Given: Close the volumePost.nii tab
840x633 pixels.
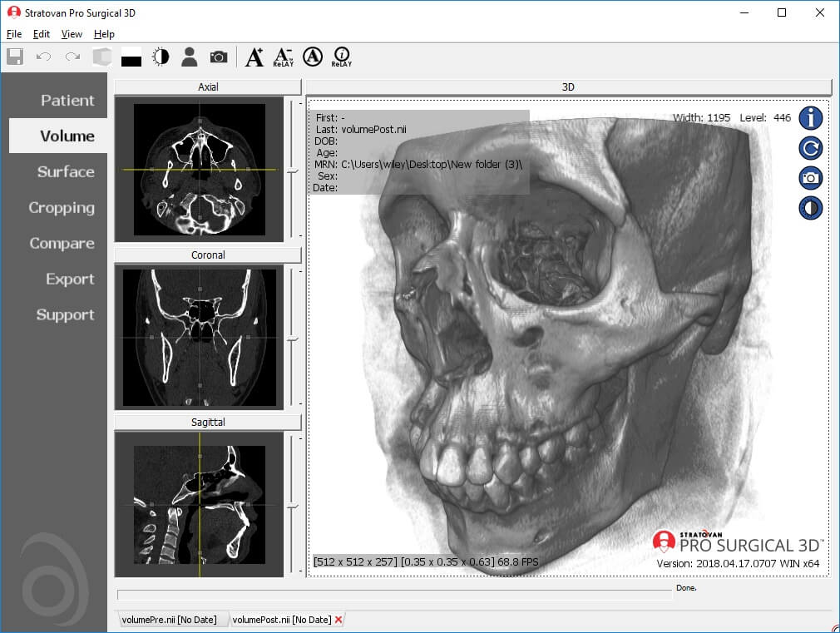Looking at the screenshot, I should [338, 619].
